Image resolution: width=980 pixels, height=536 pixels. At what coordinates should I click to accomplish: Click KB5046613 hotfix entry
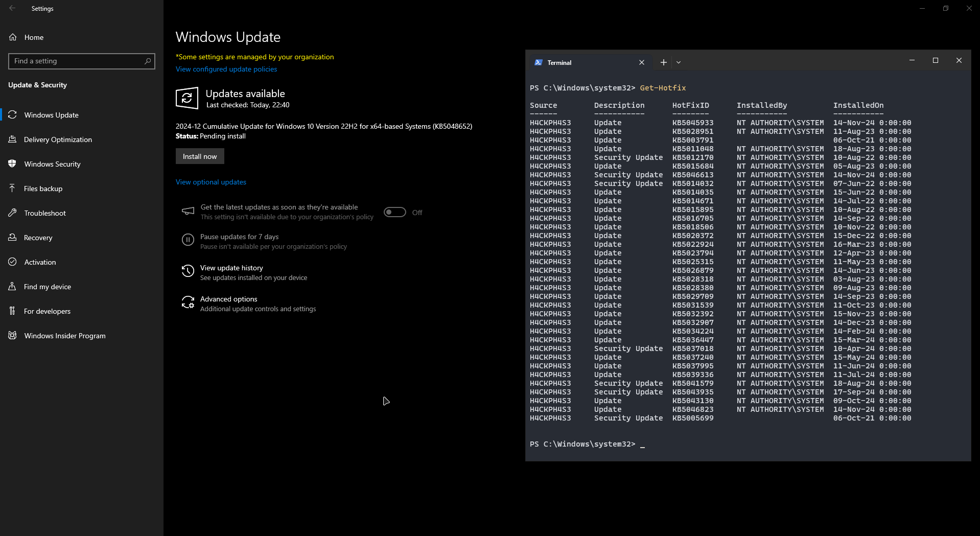coord(693,175)
